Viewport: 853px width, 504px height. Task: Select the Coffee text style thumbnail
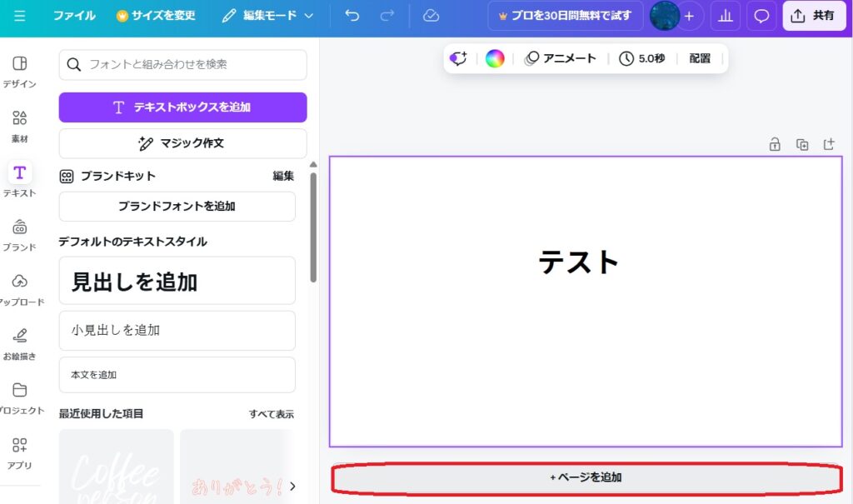pos(117,467)
